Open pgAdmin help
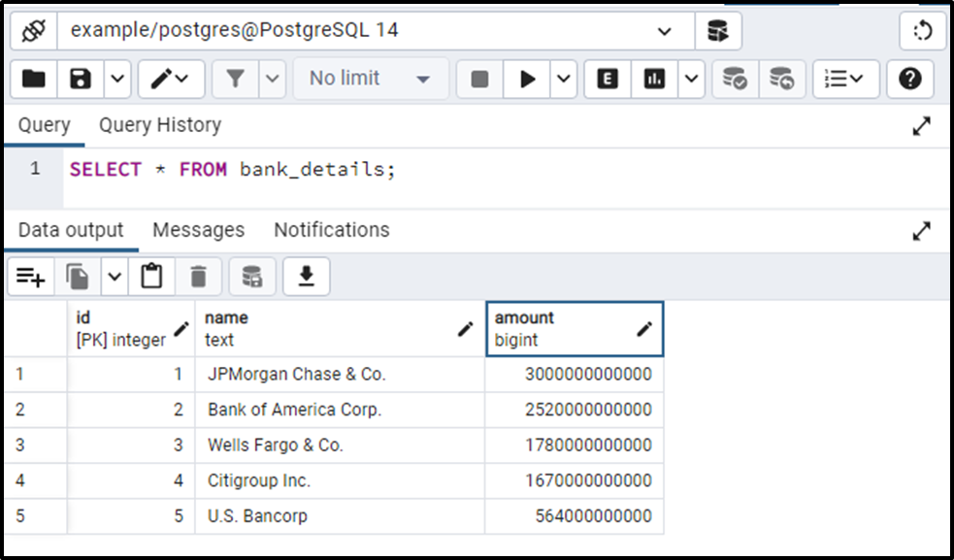 (910, 79)
